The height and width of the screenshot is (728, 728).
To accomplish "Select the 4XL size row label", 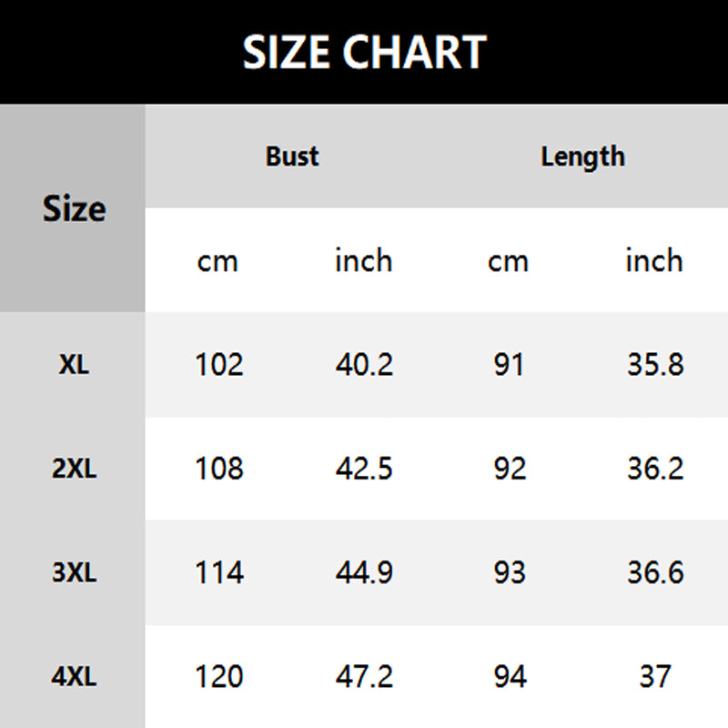I will (x=74, y=677).
